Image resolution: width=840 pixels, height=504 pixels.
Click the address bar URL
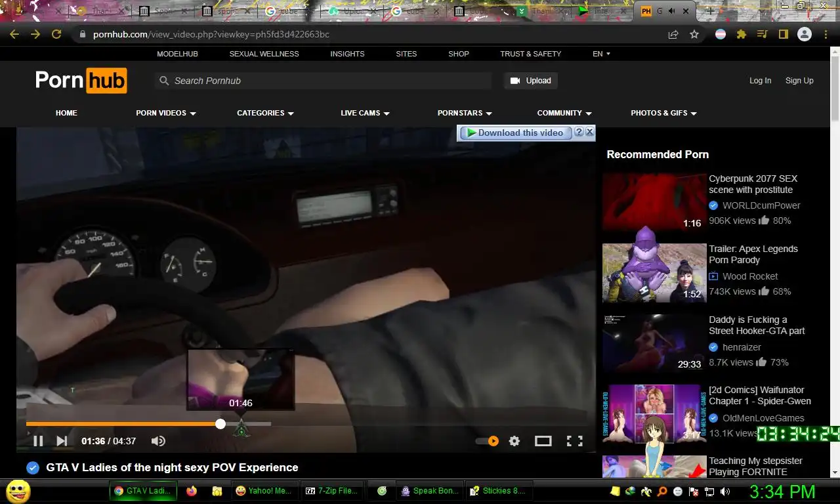[x=211, y=34]
